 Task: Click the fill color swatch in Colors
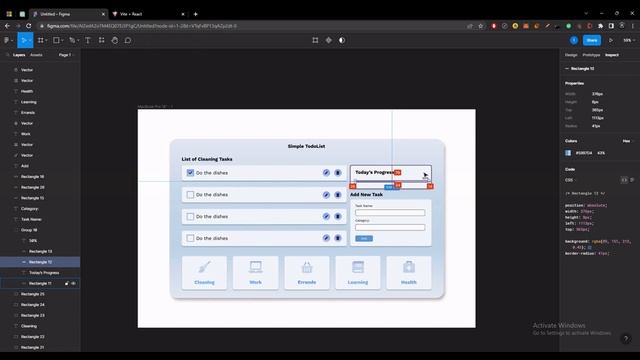568,153
